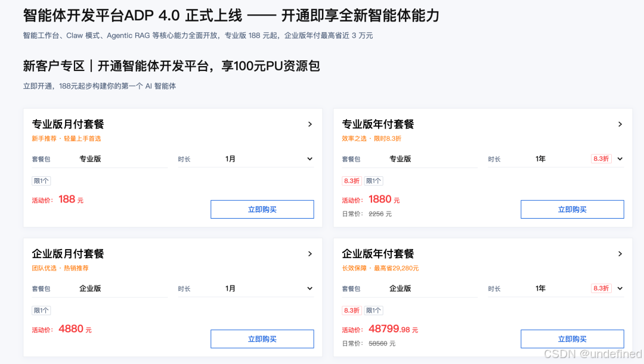This screenshot has width=644, height=364.
Task: Click 8.3折 tag above 1880 元 price
Action: (352, 181)
